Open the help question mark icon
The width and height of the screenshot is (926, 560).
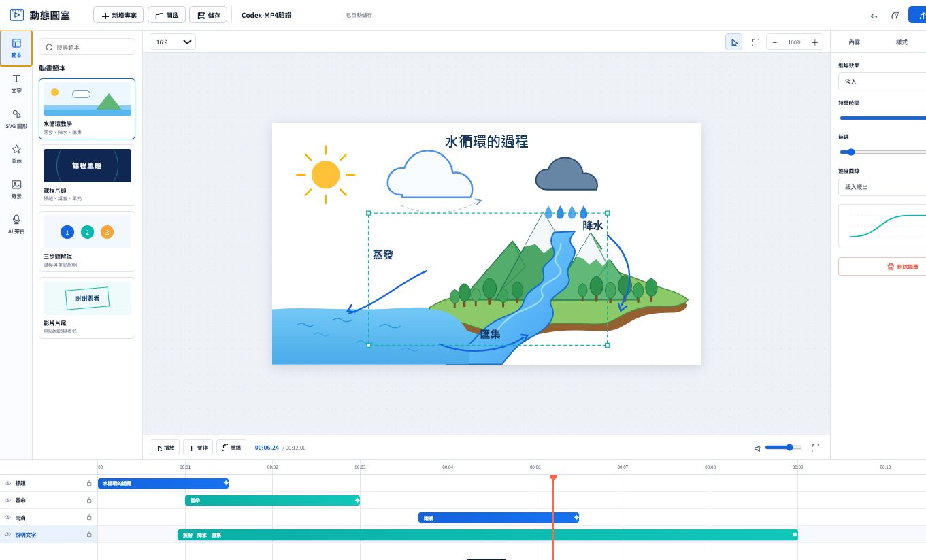click(895, 16)
